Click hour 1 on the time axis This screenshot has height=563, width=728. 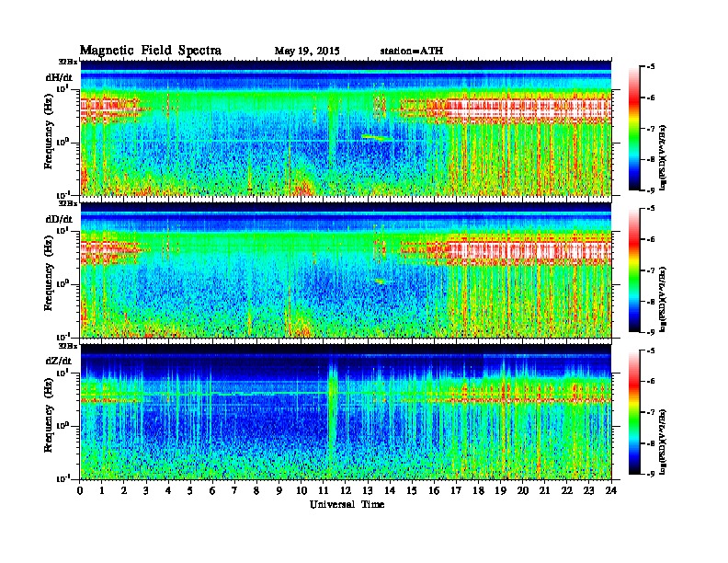(x=102, y=490)
